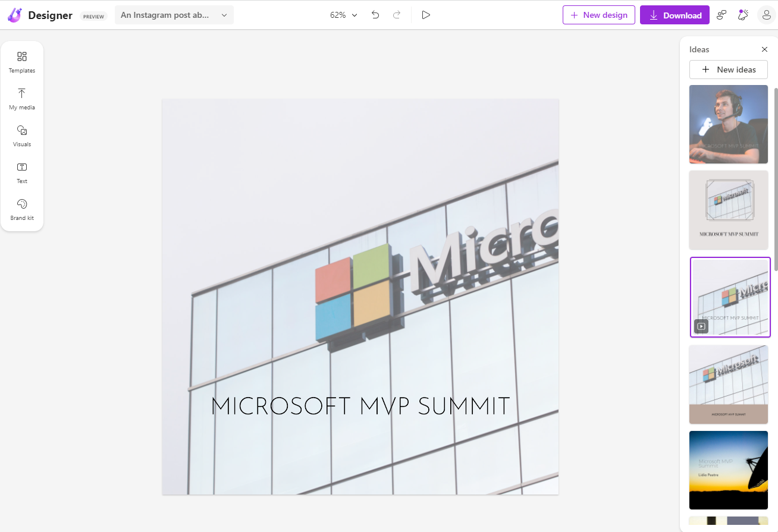778x532 pixels.
Task: Select the gamer with headset idea thumbnail
Action: pyautogui.click(x=728, y=124)
